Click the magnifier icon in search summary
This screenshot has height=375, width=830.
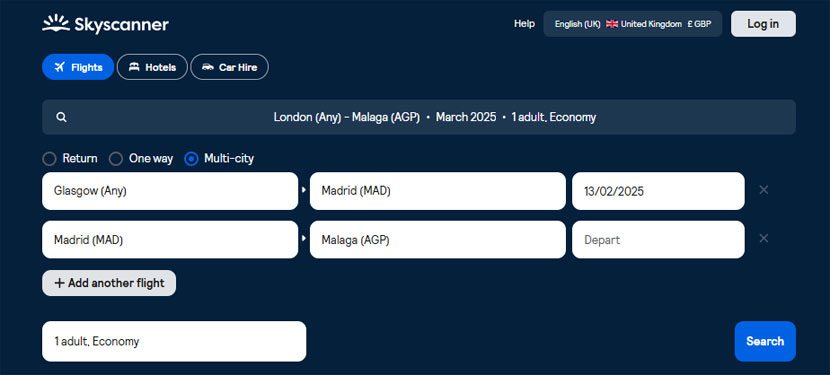click(61, 117)
